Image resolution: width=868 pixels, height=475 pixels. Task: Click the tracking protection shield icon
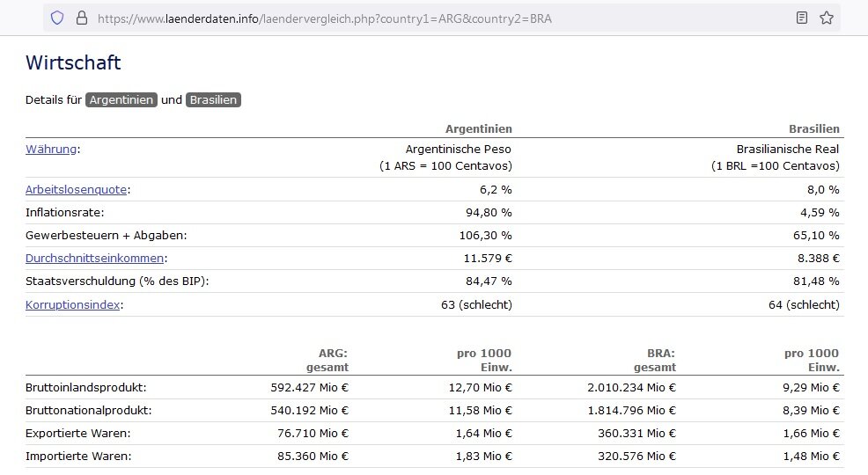point(57,18)
